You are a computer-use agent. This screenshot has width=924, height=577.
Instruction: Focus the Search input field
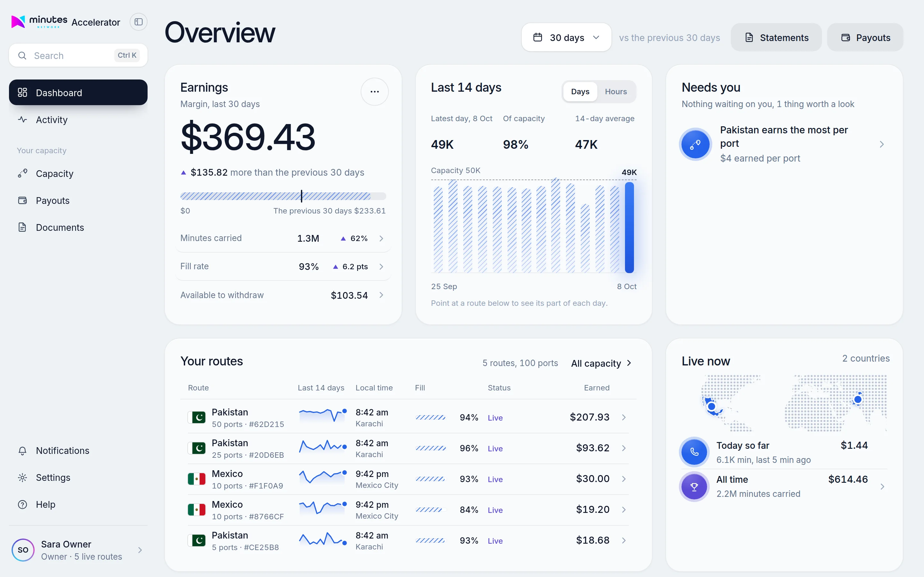pos(78,55)
